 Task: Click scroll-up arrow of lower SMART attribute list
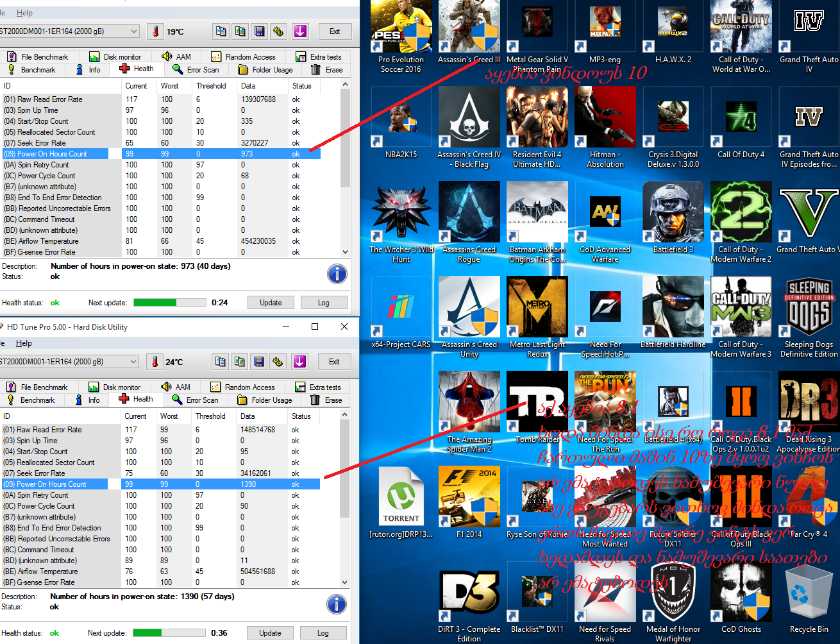(x=345, y=416)
